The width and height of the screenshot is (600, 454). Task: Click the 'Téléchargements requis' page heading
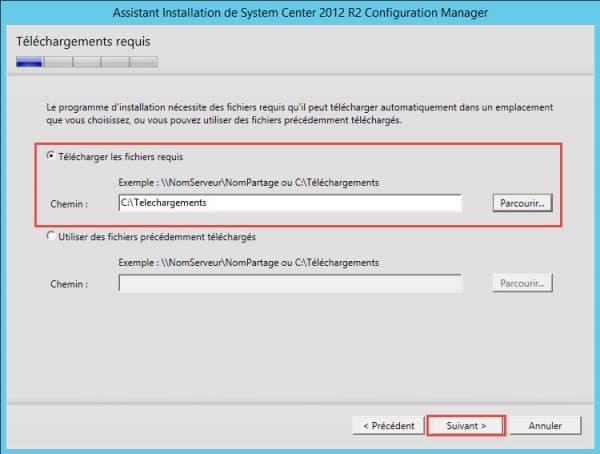click(x=83, y=41)
